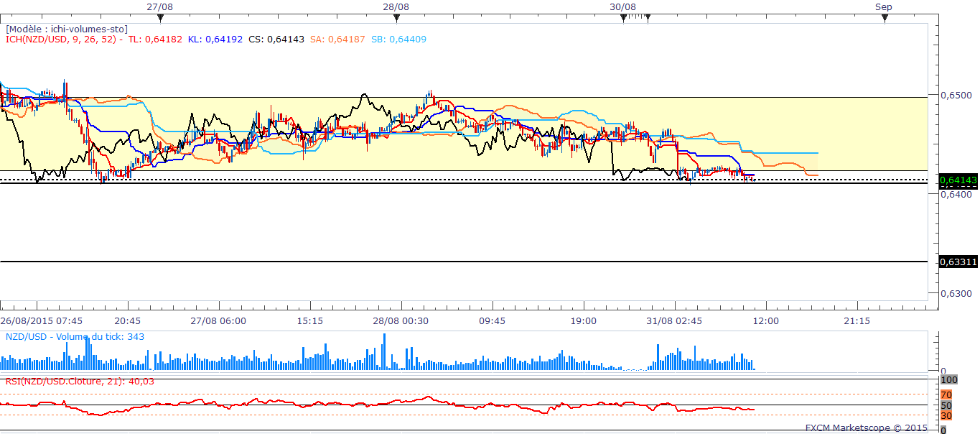The height and width of the screenshot is (434, 980).
Task: Click the SA: 0,64187 legend value
Action: 338,39
